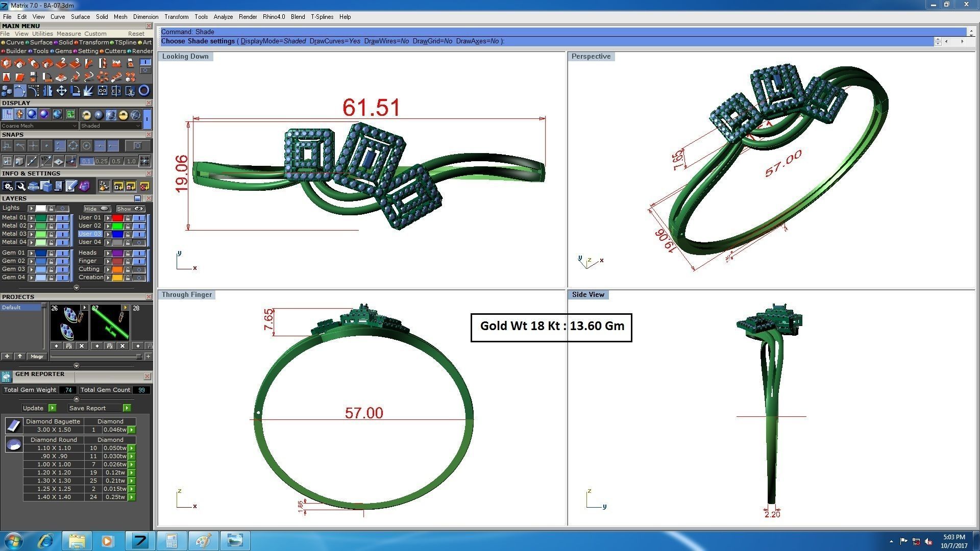Open the Analyze menu
980x551 pixels.
point(223,17)
